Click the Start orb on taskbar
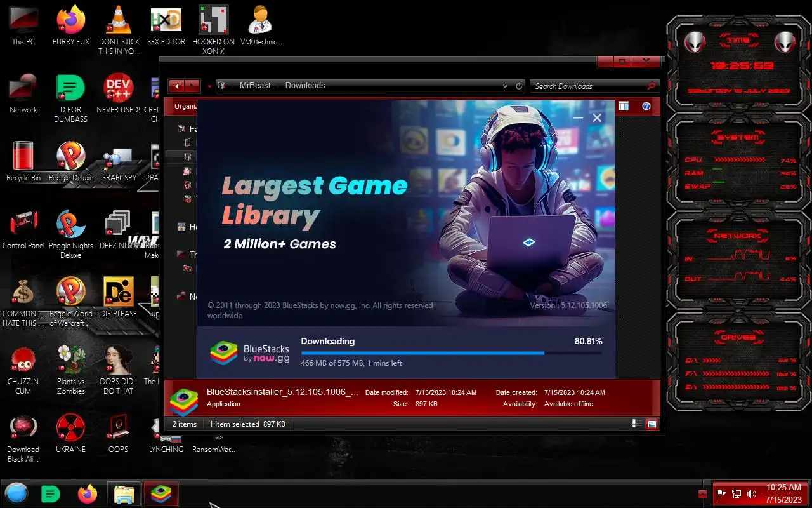812x508 pixels. (x=16, y=494)
